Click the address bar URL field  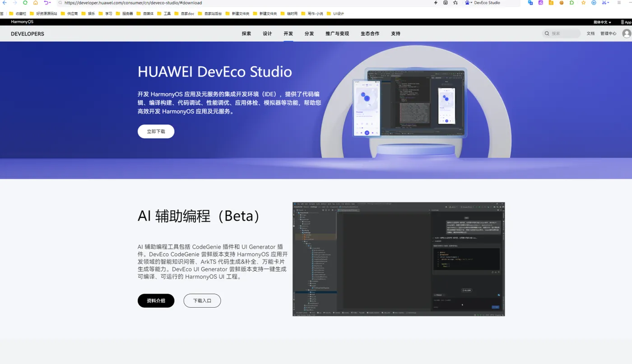(244, 3)
